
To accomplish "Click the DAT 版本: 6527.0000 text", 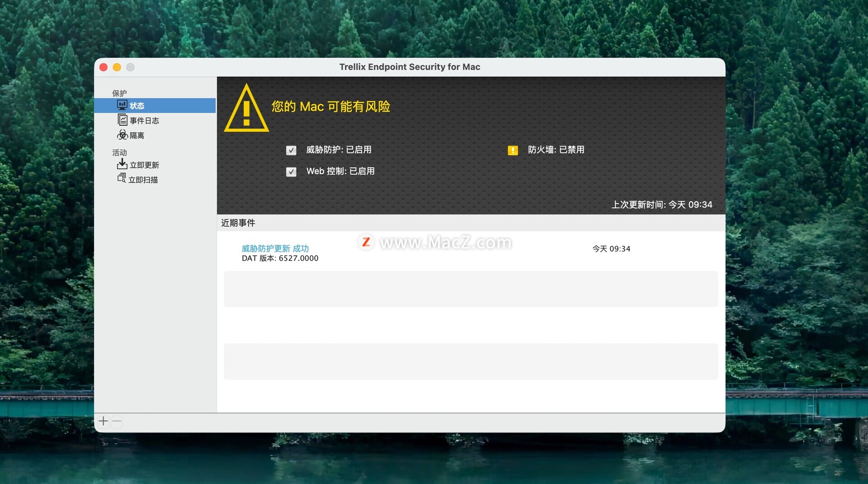I will click(280, 258).
